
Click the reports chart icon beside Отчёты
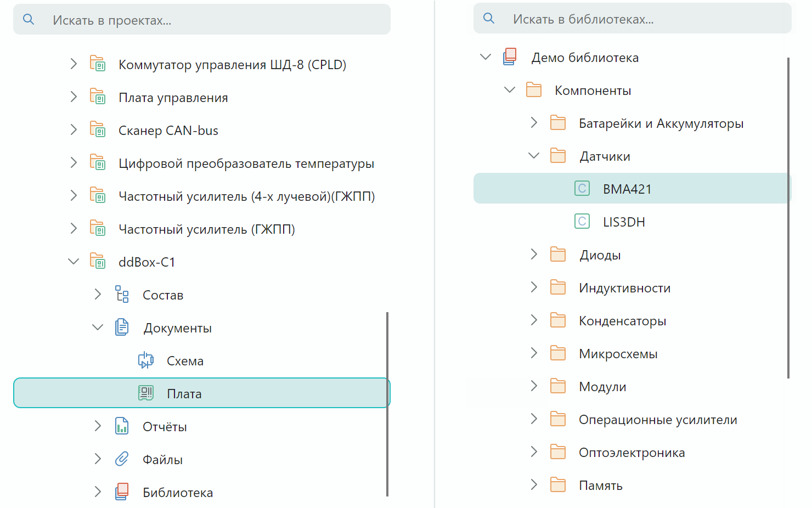(x=122, y=426)
